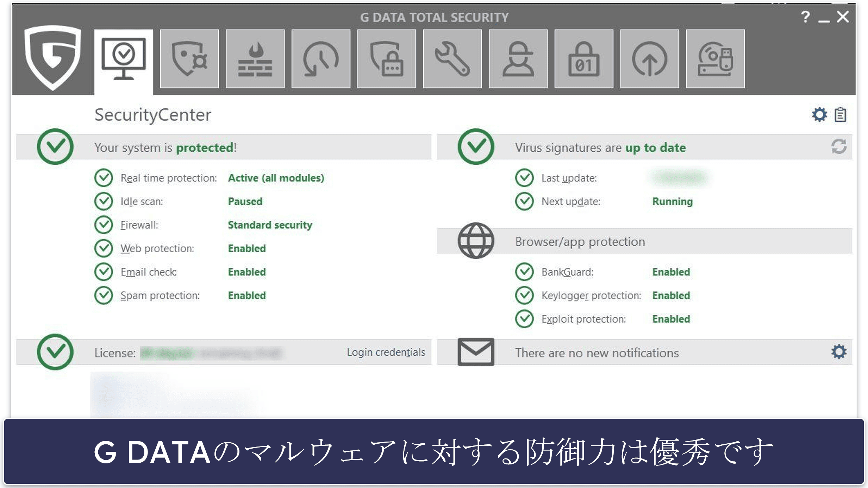Open help with the question mark
868x488 pixels.
pyautogui.click(x=805, y=17)
